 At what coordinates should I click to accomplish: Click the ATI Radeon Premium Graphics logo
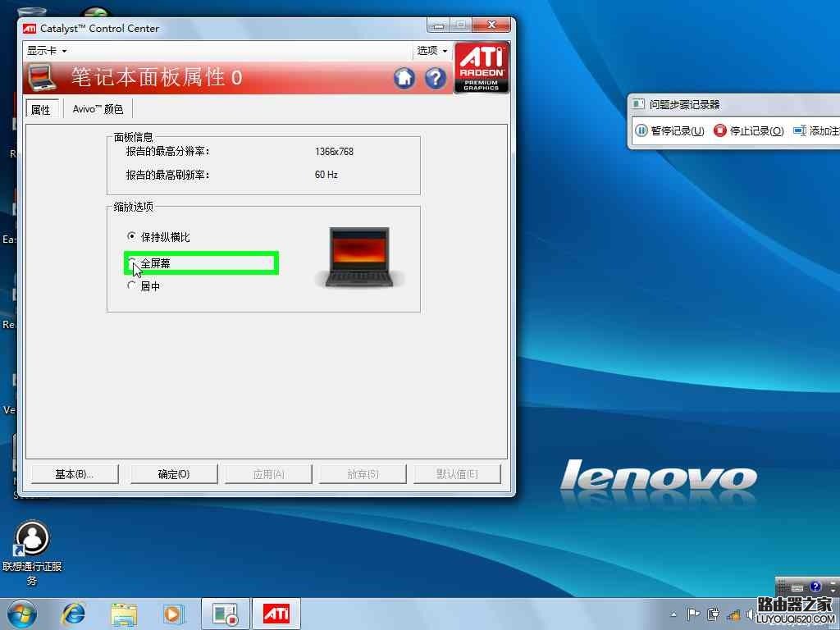click(482, 66)
